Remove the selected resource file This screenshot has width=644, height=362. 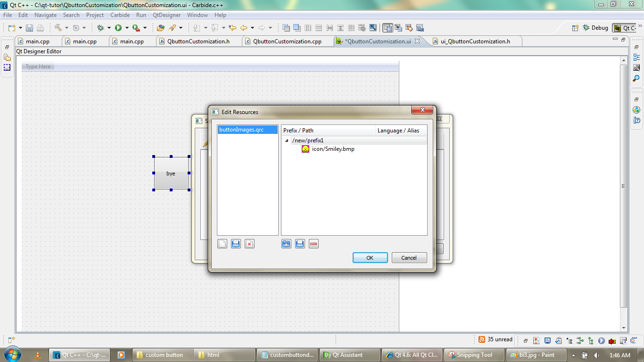[x=249, y=244]
